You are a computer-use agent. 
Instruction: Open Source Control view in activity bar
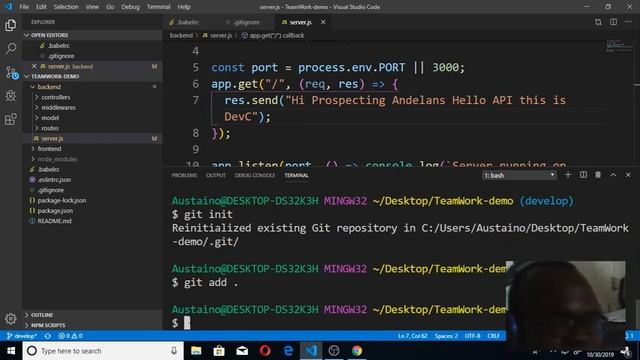click(11, 73)
